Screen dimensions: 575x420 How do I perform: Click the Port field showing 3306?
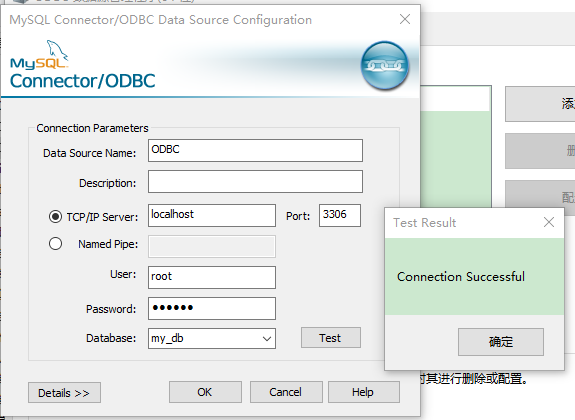[340, 215]
